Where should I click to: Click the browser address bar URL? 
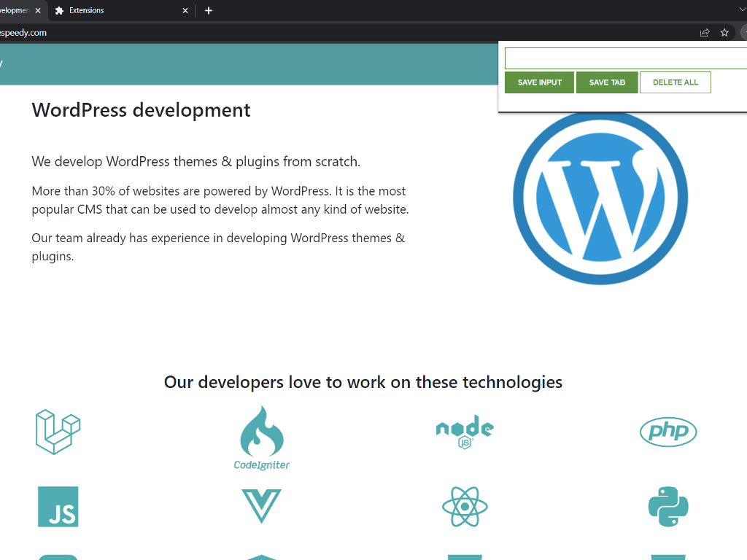click(x=23, y=33)
